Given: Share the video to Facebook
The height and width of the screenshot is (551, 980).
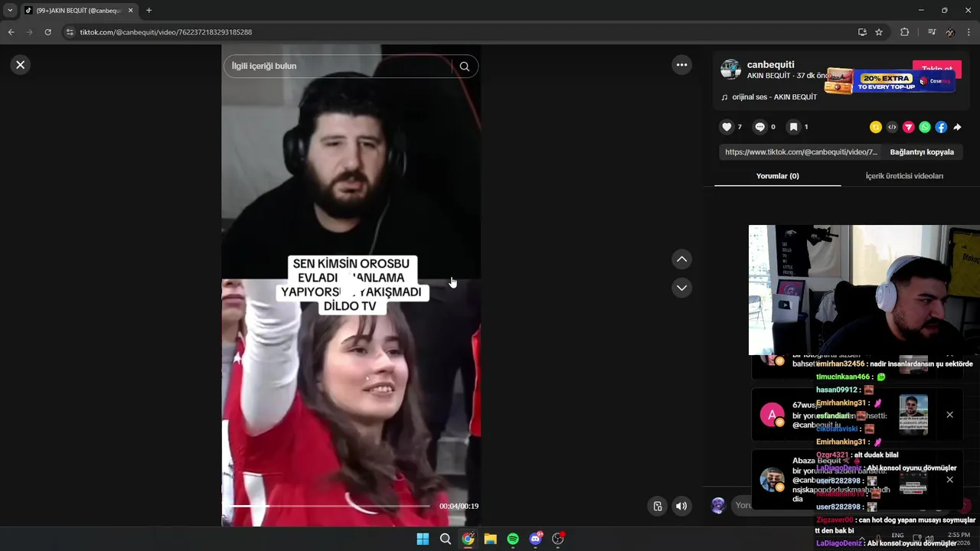Looking at the screenshot, I should point(941,127).
